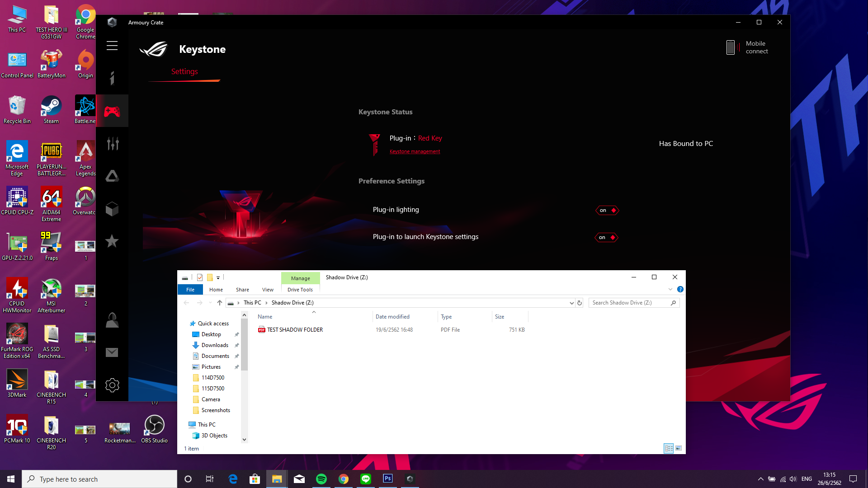868x488 pixels.
Task: Select 3D Objects in navigation pane
Action: (x=214, y=436)
